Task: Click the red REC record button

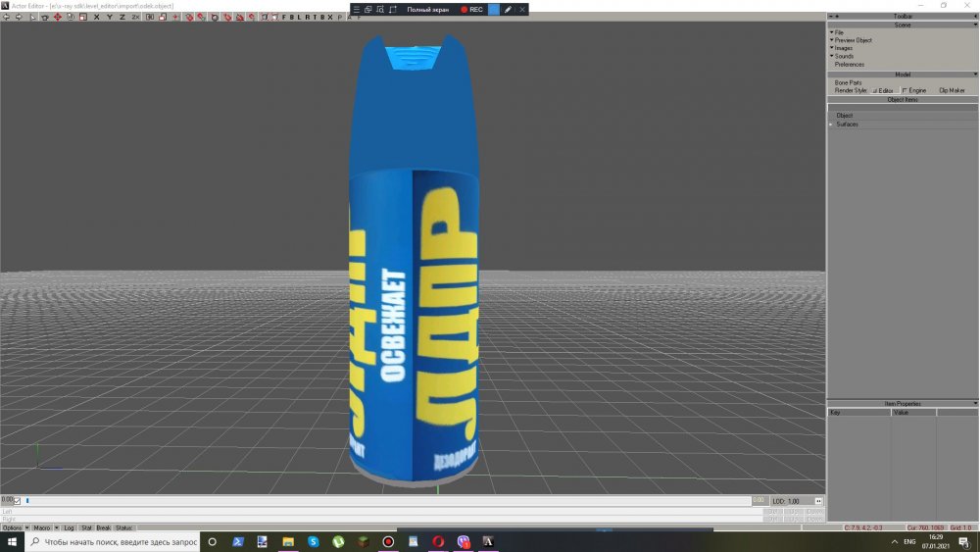Action: pyautogui.click(x=472, y=10)
